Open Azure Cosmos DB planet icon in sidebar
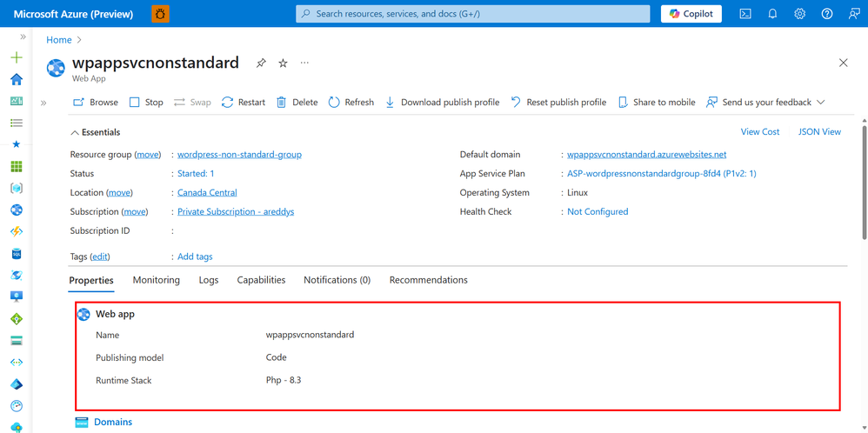868x433 pixels. (x=17, y=276)
